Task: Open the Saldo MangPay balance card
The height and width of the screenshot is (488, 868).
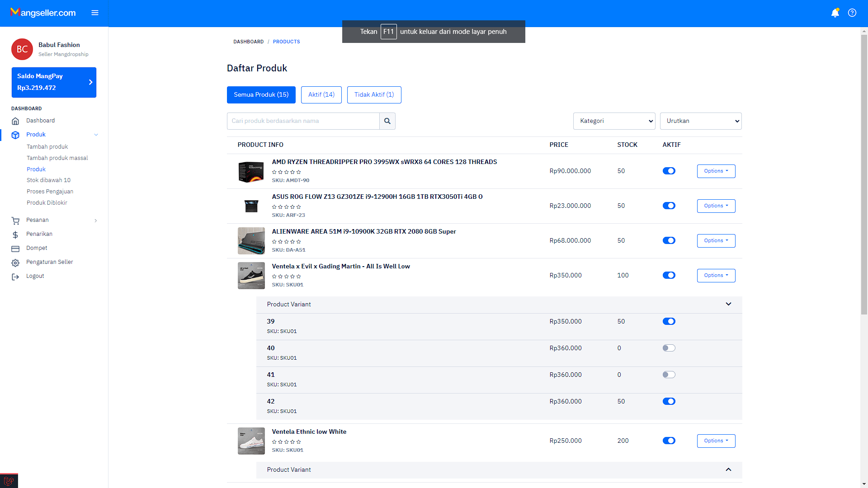Action: click(54, 82)
